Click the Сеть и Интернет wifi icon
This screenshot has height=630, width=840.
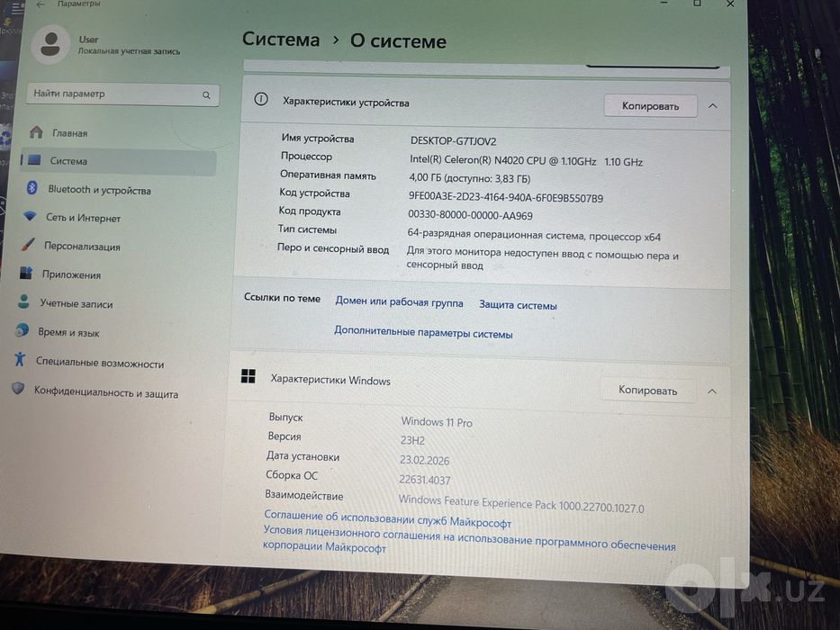click(x=30, y=216)
